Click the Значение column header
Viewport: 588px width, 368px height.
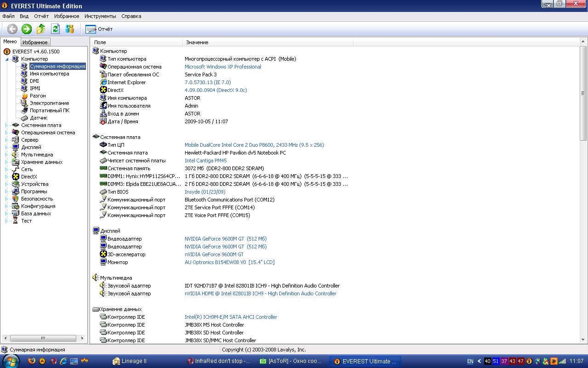click(x=268, y=42)
